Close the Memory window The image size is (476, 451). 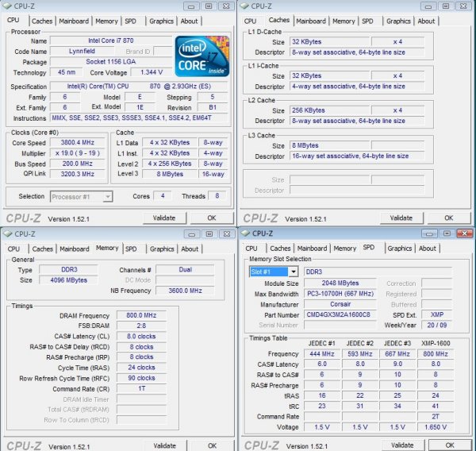(227, 234)
